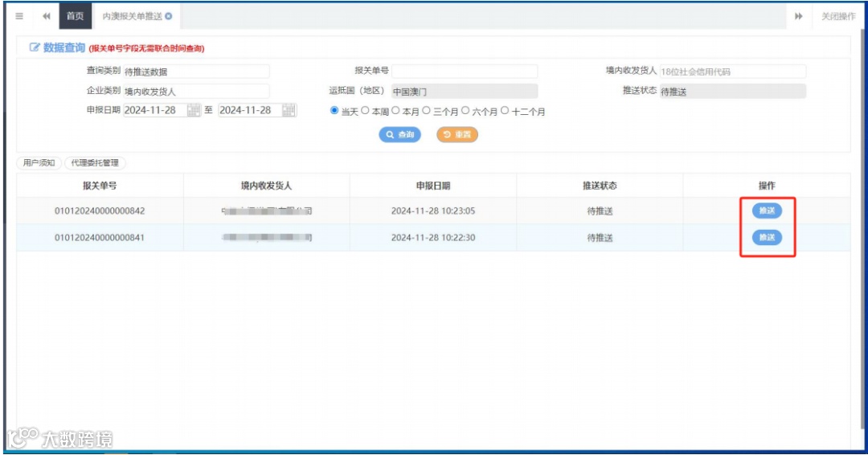Image resolution: width=868 pixels, height=455 pixels.
Task: Switch to the 首页 tab
Action: [76, 16]
